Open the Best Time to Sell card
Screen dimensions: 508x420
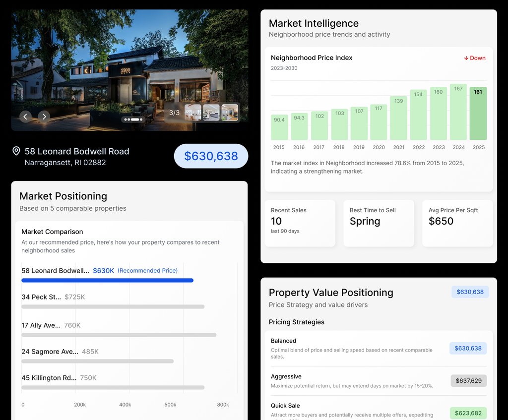[379, 223]
